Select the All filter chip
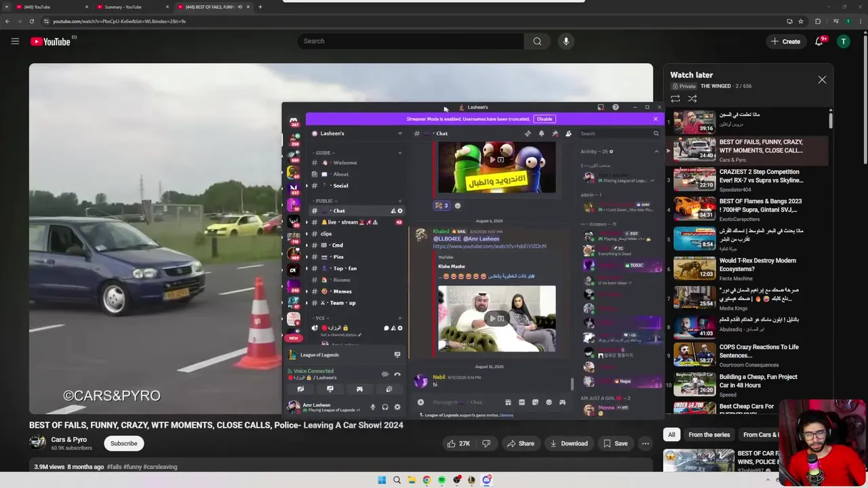Image resolution: width=868 pixels, height=488 pixels. pos(671,434)
